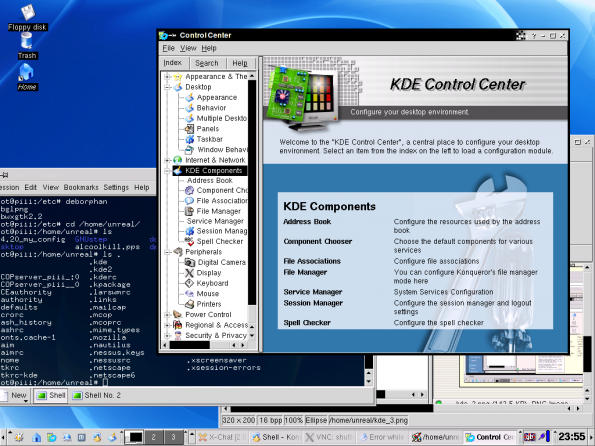The height and width of the screenshot is (446, 595).
Task: Open Spell Checker link in main panel
Action: [x=307, y=323]
